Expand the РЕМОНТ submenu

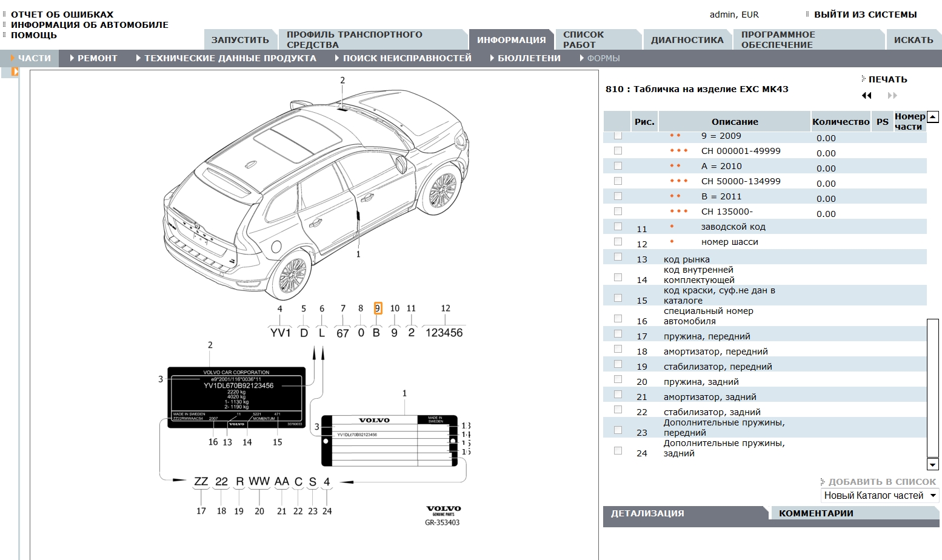pyautogui.click(x=94, y=58)
